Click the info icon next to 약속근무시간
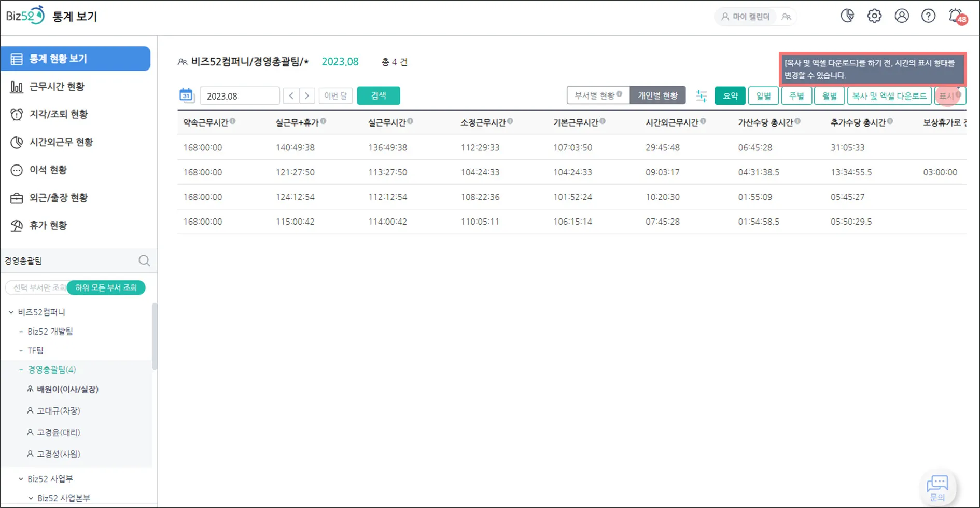The width and height of the screenshot is (980, 508). (233, 121)
